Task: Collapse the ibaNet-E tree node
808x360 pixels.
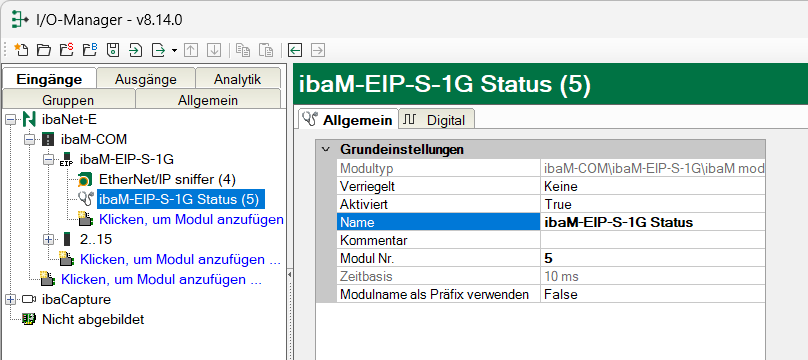Action: pos(11,119)
